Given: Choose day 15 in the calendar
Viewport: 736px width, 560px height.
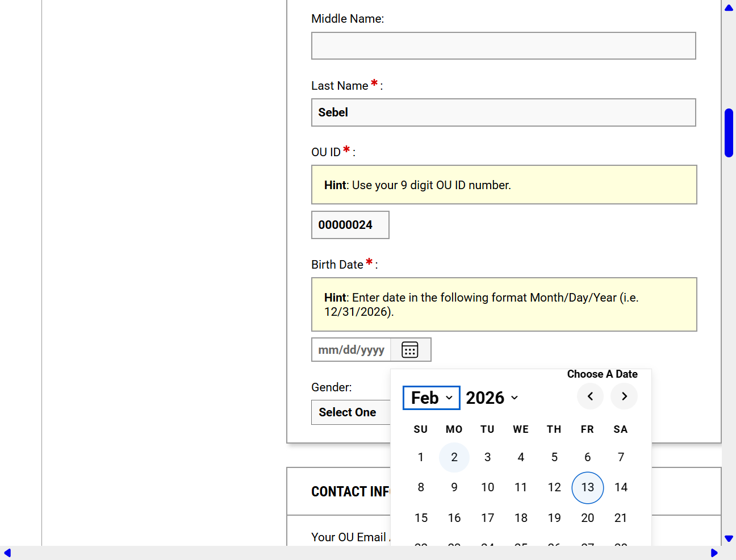Looking at the screenshot, I should pyautogui.click(x=421, y=518).
